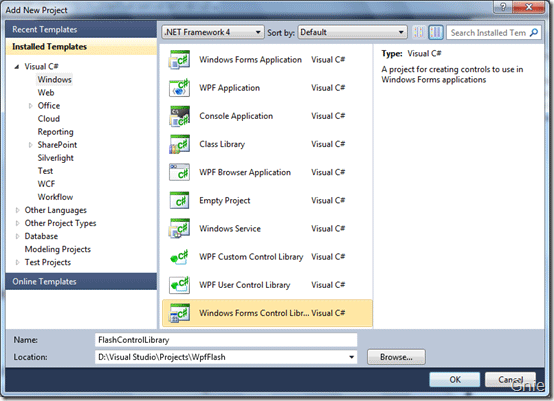Pick the Windows Service template icon
554x401 pixels.
tap(179, 229)
